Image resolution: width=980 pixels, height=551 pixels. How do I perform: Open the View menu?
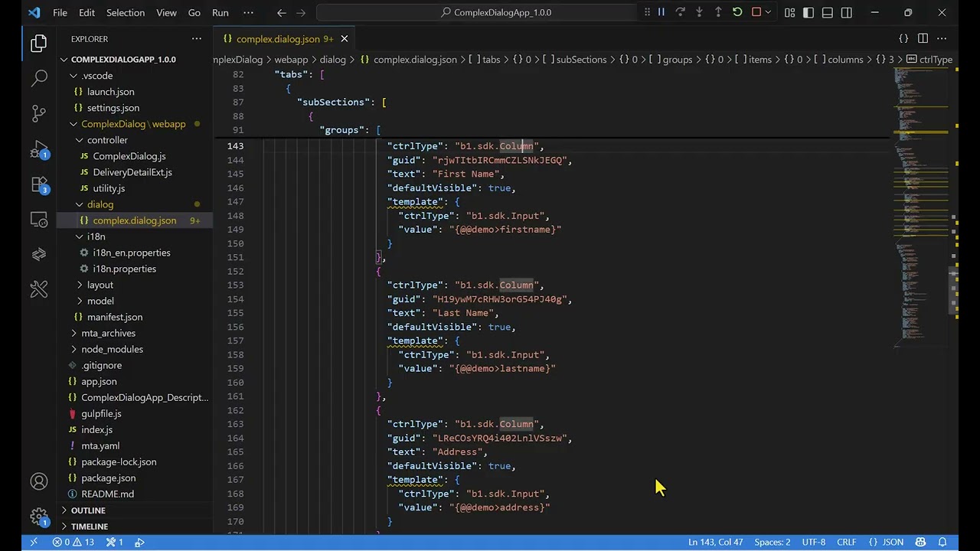point(166,12)
